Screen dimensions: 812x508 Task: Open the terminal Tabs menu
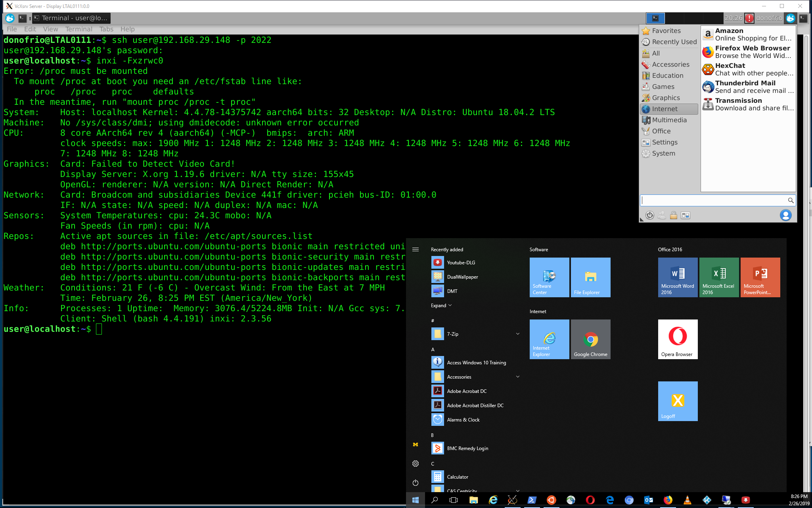(x=106, y=29)
